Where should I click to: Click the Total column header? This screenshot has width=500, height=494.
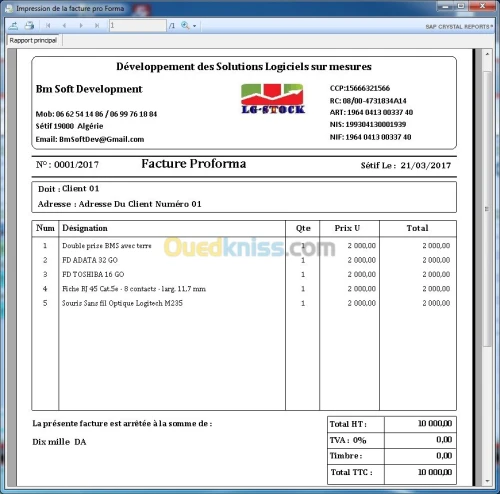click(x=417, y=228)
